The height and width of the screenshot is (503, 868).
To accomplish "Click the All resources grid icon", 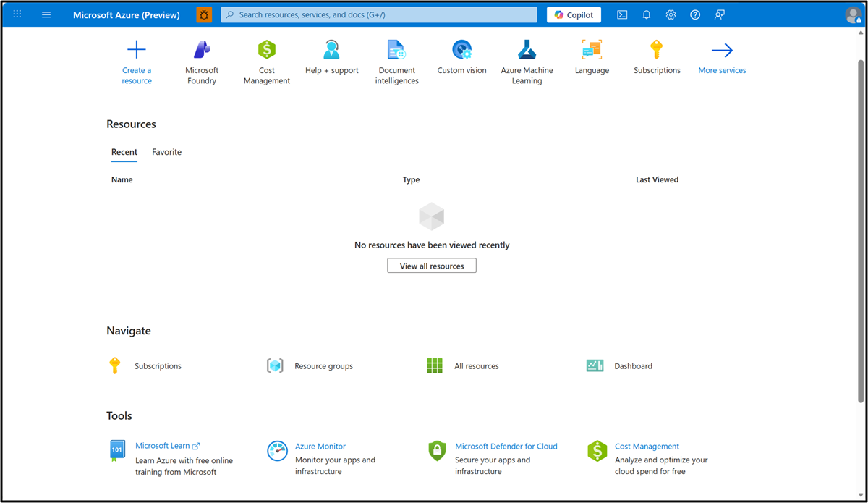I will (x=435, y=365).
